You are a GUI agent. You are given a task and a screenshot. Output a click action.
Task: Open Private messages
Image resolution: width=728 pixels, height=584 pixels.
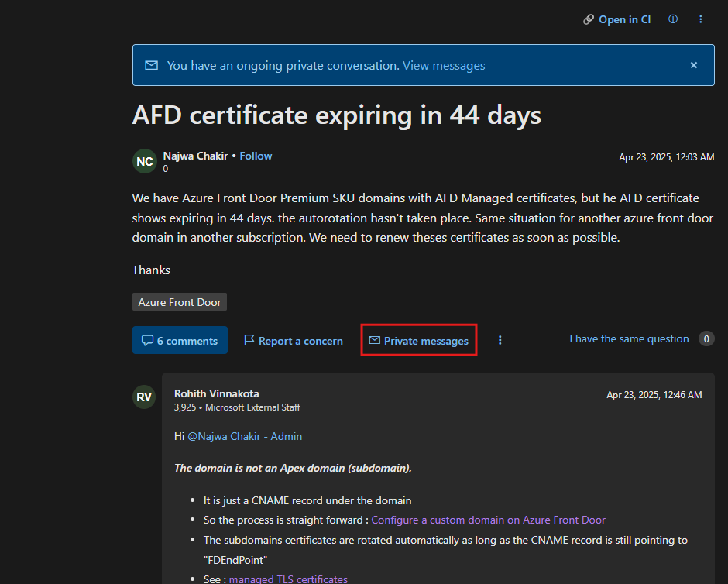pyautogui.click(x=419, y=341)
